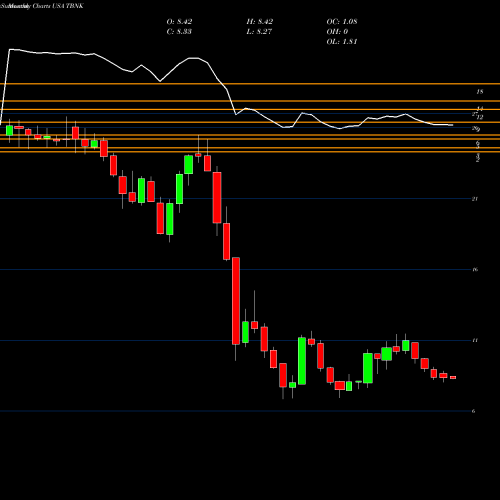
Task: Click the white moving average line's right endpoint
Action: click(x=452, y=125)
